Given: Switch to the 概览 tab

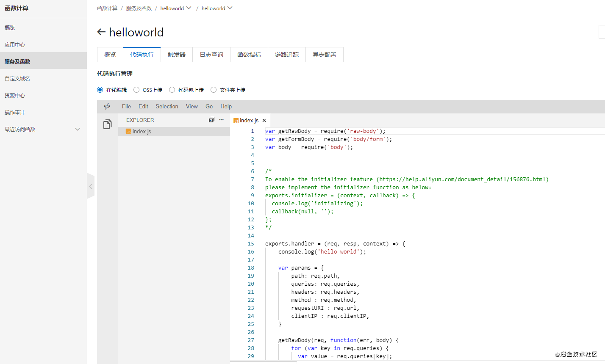Looking at the screenshot, I should pyautogui.click(x=110, y=55).
